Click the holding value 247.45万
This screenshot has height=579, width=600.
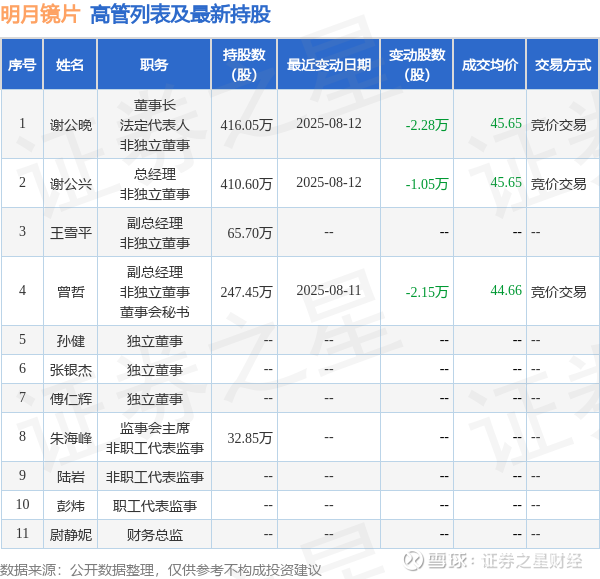point(246,292)
